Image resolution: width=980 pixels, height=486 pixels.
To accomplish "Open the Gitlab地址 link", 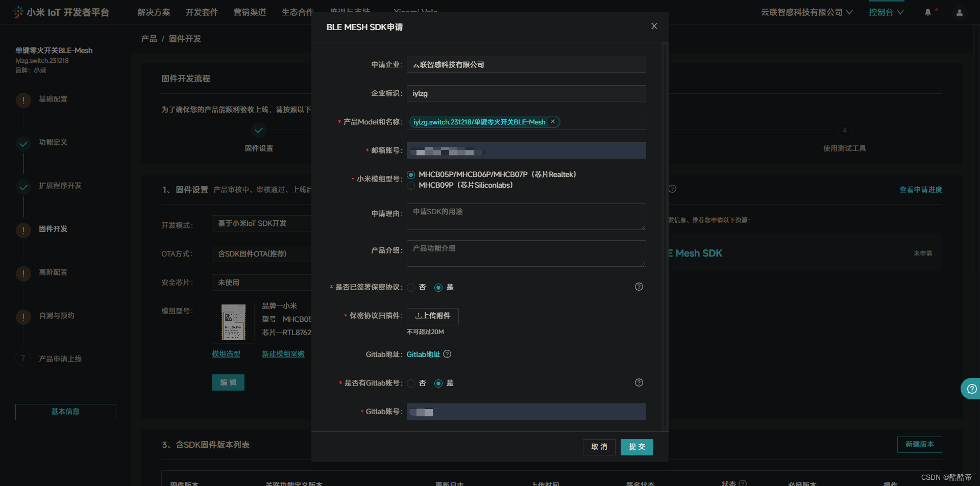I will tap(423, 354).
